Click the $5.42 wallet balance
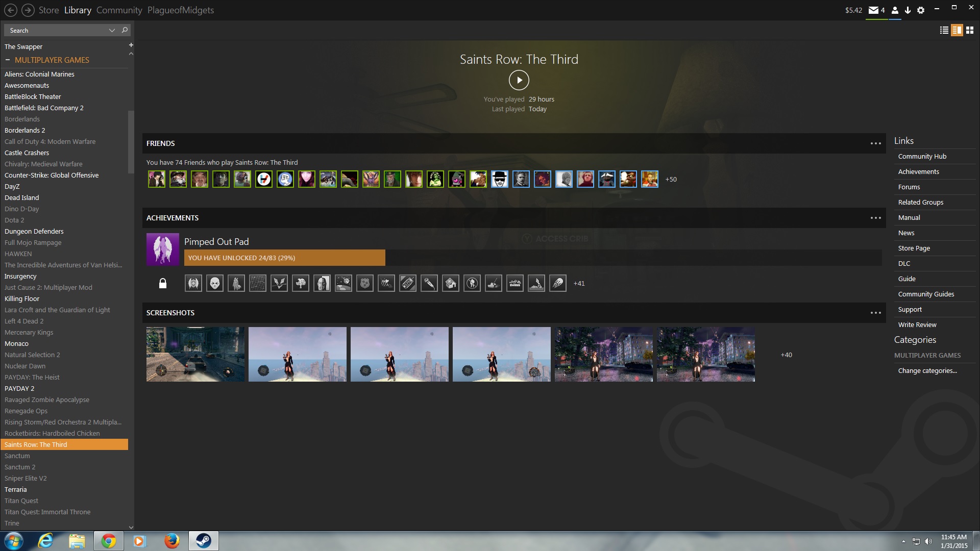This screenshot has height=551, width=980. click(x=853, y=10)
